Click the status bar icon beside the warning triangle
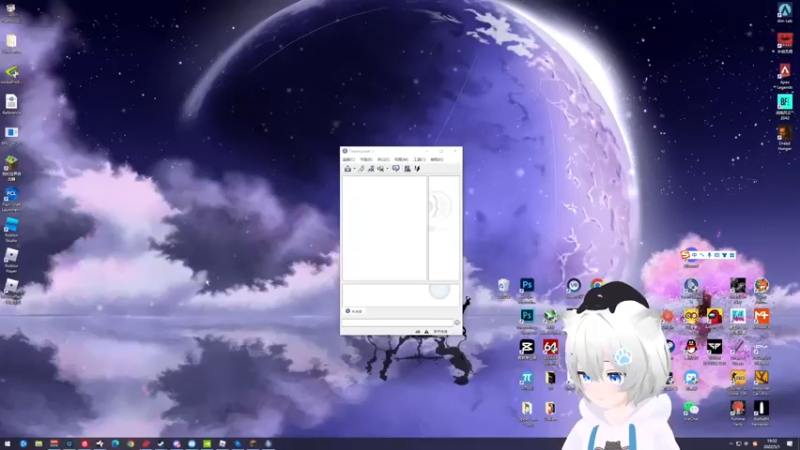This screenshot has width=800, height=450. point(418,332)
